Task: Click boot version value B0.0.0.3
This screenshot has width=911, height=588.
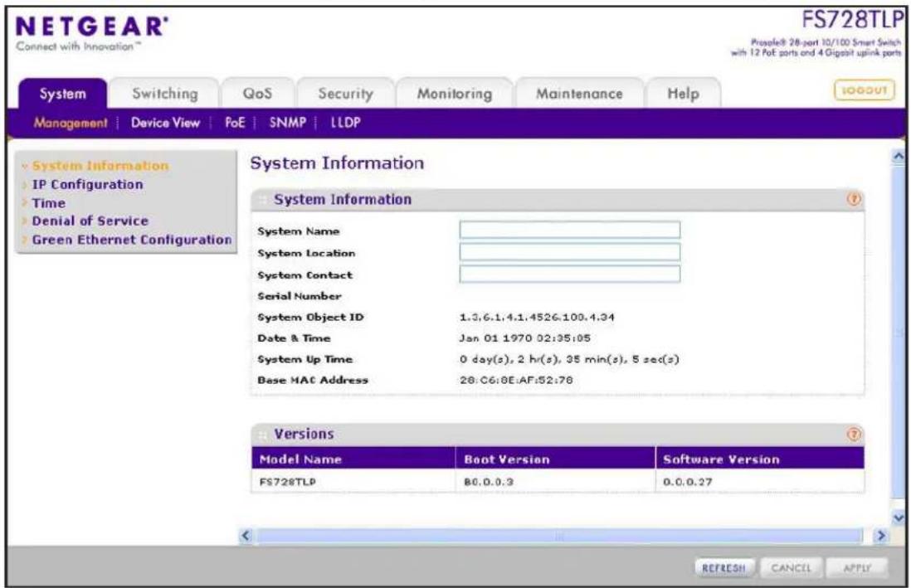Action: click(x=489, y=482)
